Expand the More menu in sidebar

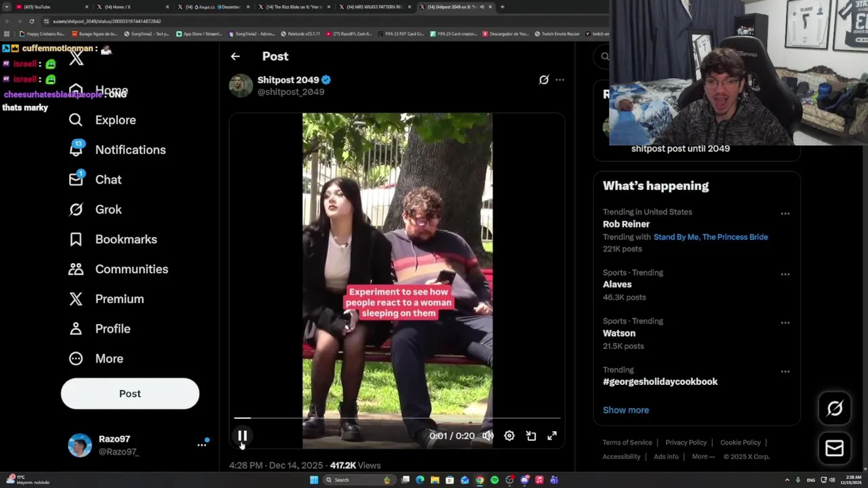click(x=96, y=359)
